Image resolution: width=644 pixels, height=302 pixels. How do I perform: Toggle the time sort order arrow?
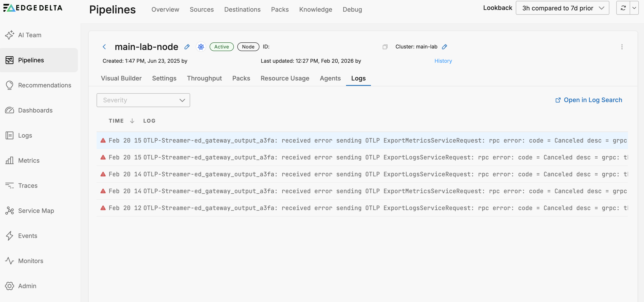tap(132, 121)
